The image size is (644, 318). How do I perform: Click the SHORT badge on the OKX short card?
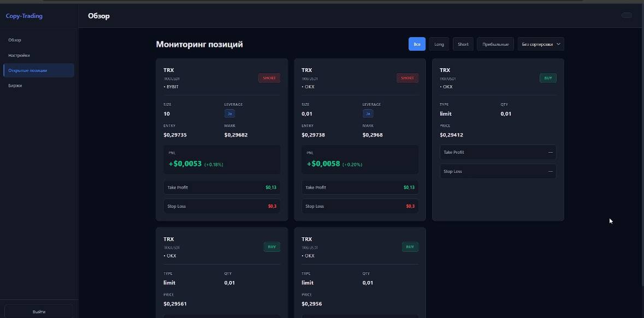tap(407, 78)
